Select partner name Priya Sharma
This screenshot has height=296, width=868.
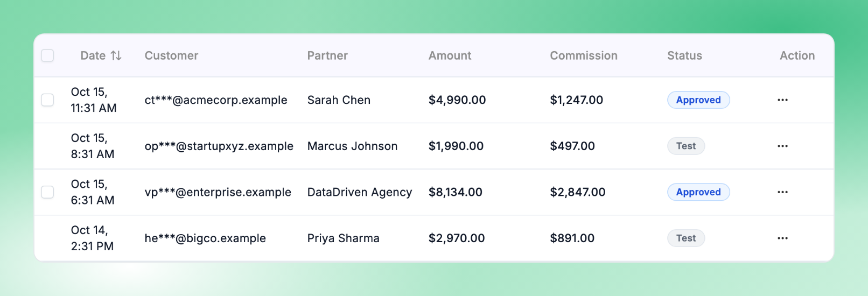coord(344,238)
